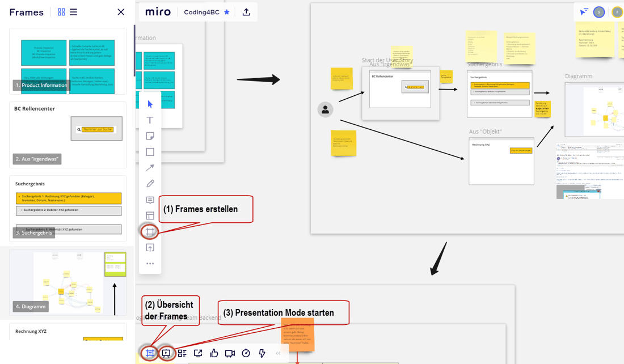The width and height of the screenshot is (624, 364).
Task: Open the screen sharing icon
Action: [198, 353]
